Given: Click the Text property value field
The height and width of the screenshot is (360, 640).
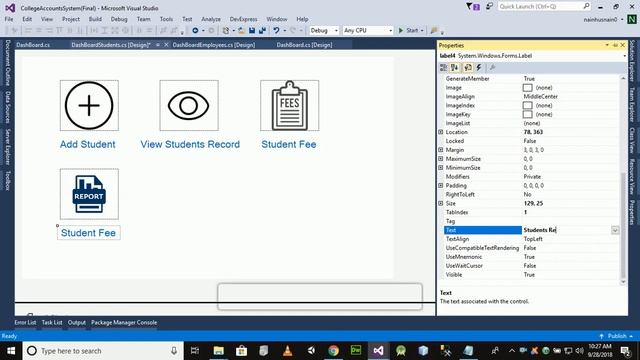Looking at the screenshot, I should 567,230.
